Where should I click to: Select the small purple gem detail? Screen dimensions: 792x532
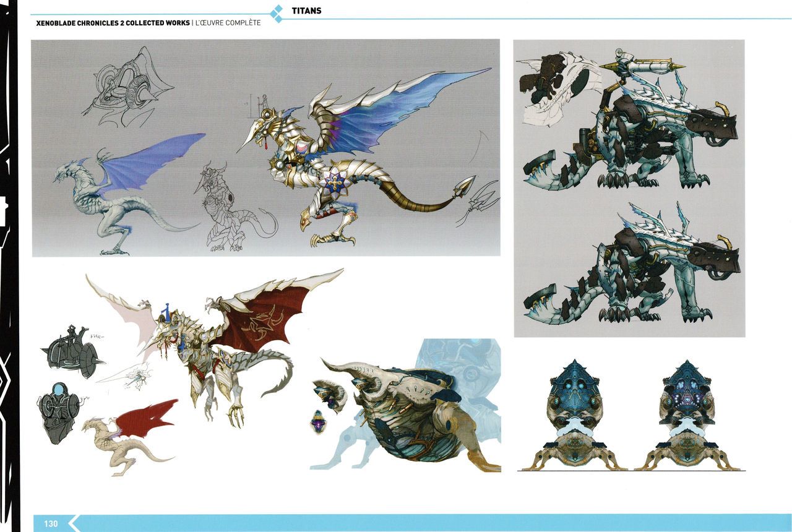[318, 423]
